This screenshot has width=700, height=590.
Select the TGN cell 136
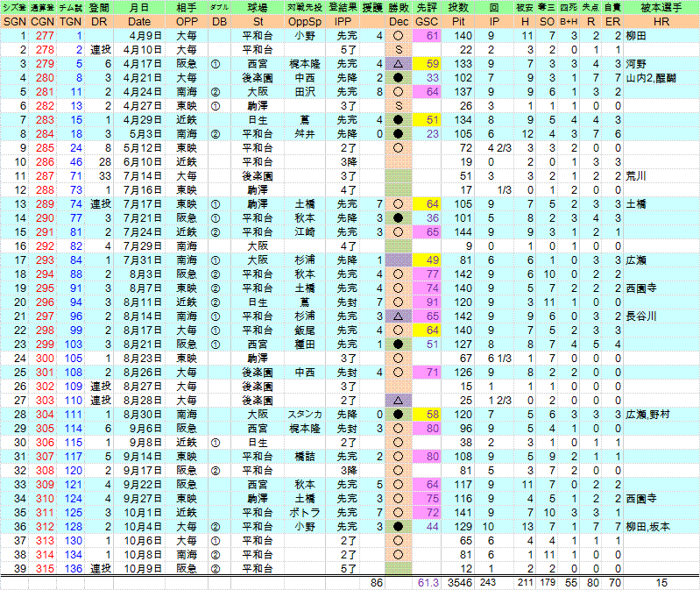tap(74, 569)
